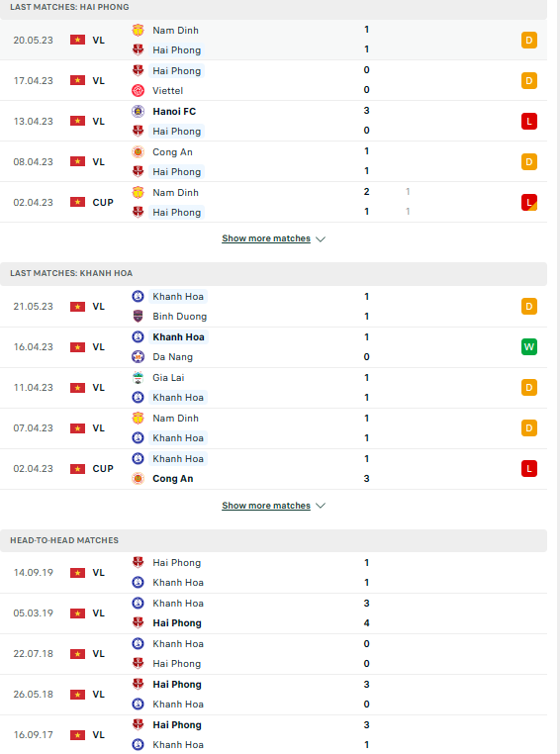Screen dimensions: 560x754
Task: Open Khanh Hoa vs Cong An cup match
Action: pyautogui.click(x=273, y=469)
